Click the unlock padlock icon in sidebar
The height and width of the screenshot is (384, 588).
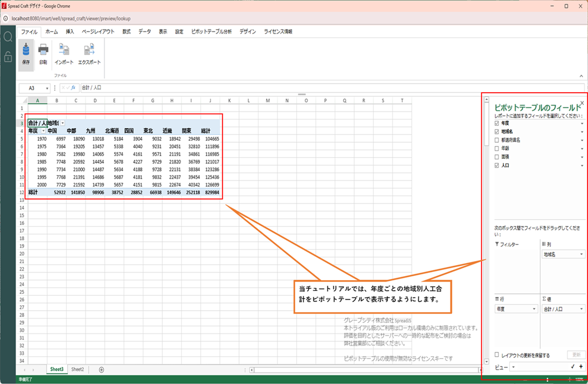(8, 56)
